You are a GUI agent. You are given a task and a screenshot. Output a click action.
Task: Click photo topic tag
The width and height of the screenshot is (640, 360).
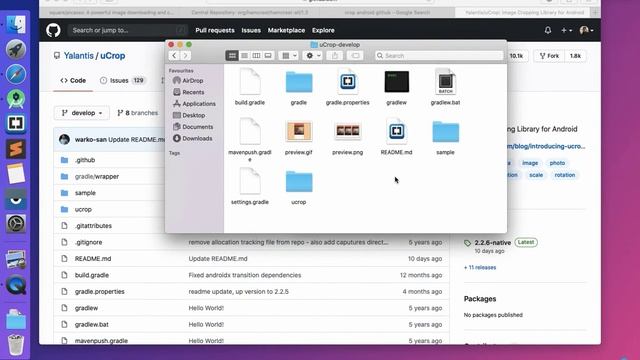(x=557, y=163)
